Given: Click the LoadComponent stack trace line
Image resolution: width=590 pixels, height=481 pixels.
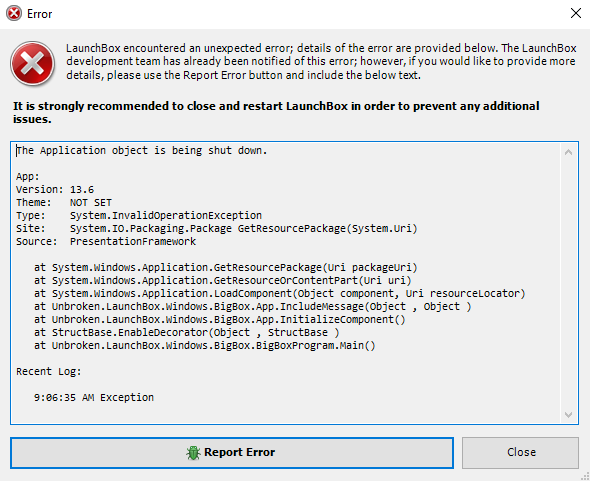Looking at the screenshot, I should point(280,294).
